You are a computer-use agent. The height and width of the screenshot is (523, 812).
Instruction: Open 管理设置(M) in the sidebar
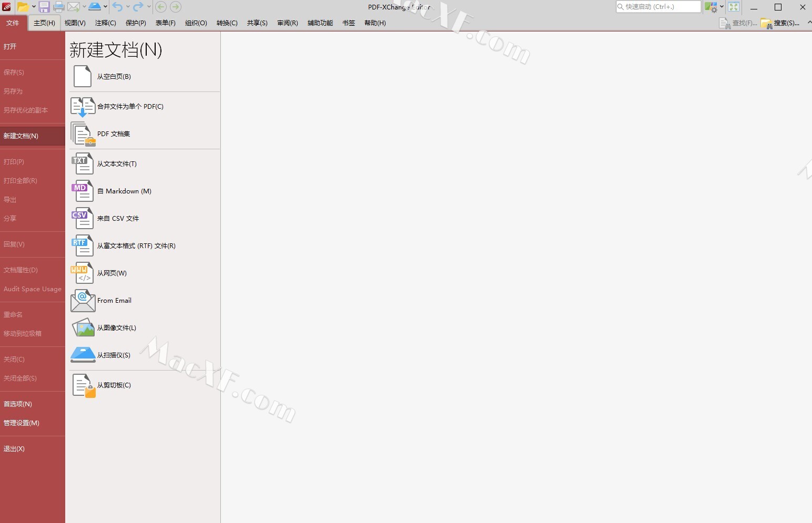33,423
